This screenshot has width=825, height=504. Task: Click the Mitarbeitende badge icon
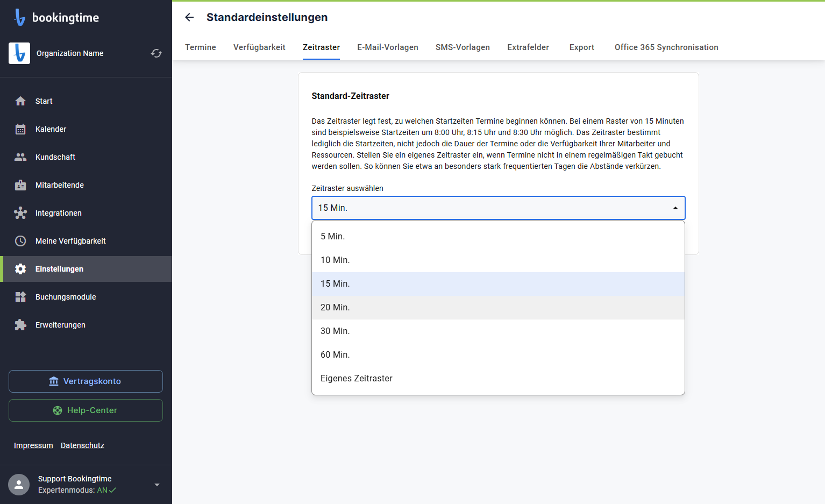[20, 185]
